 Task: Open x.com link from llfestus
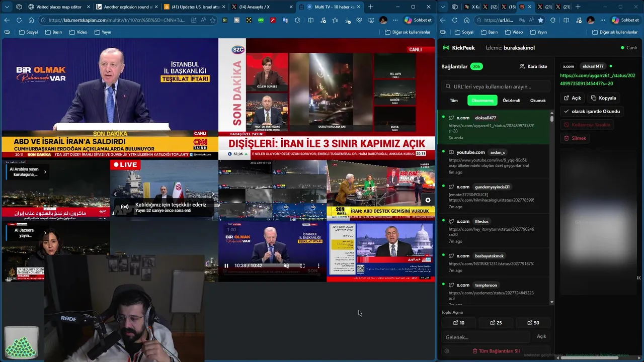[x=494, y=231]
